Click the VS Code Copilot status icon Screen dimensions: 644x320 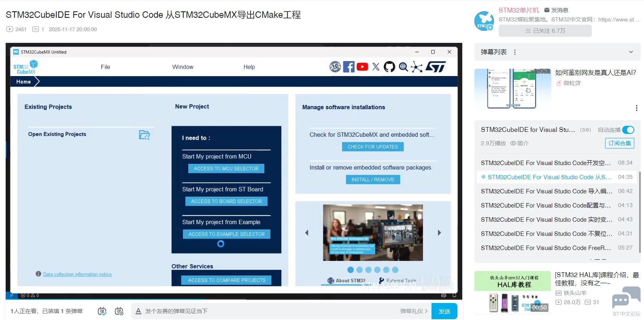tap(444, 295)
